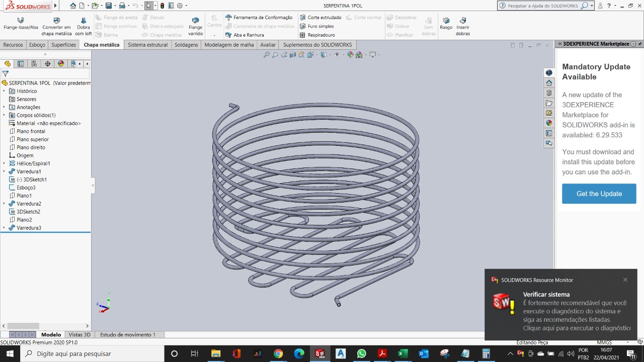Click the Rebuild traffic light icon
This screenshot has width=644, height=362.
point(162,6)
